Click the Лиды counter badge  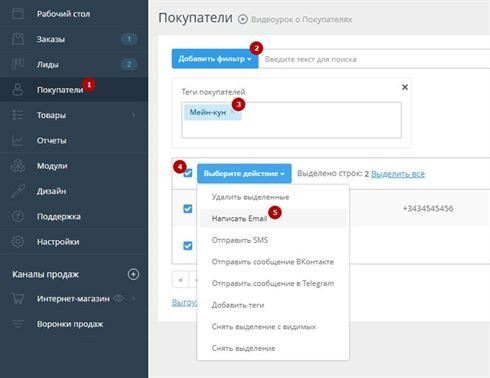click(x=129, y=64)
